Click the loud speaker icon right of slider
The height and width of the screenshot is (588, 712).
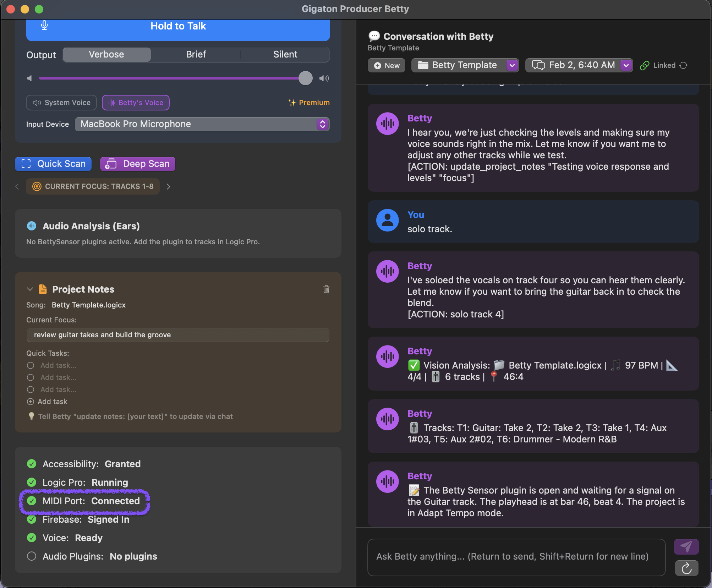pos(324,78)
